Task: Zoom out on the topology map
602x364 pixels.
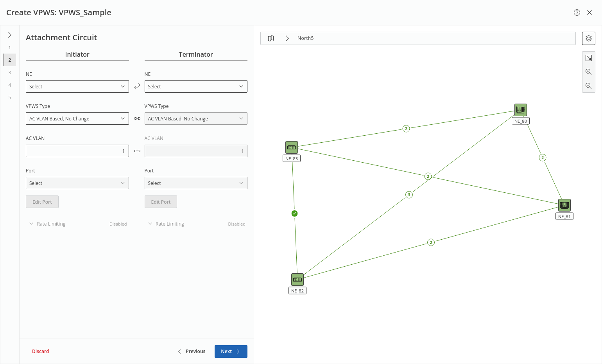Action: (x=588, y=86)
